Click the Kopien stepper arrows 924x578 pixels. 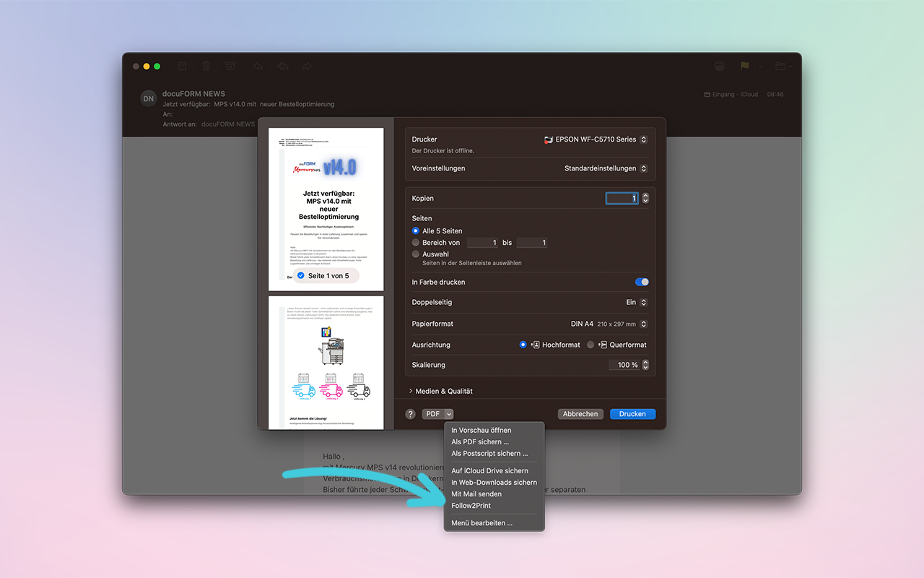pyautogui.click(x=645, y=198)
